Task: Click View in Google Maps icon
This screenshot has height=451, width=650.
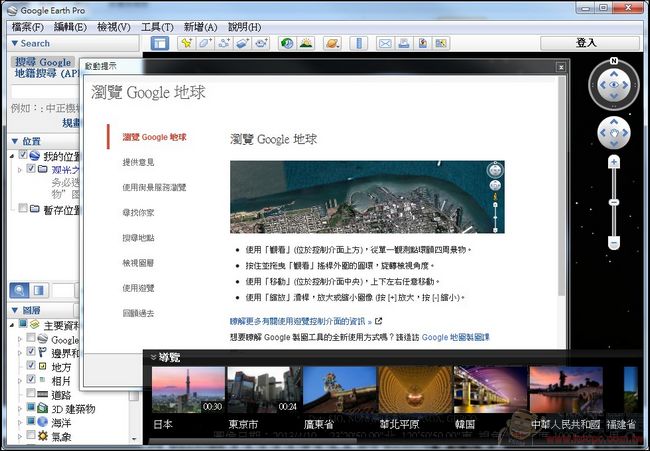Action: 441,43
